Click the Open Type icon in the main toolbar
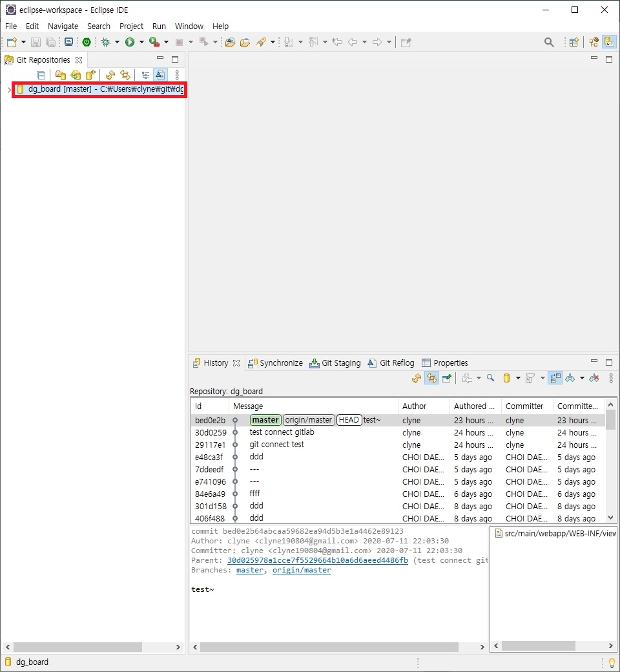Viewport: 620px width, 672px height. pyautogui.click(x=230, y=42)
